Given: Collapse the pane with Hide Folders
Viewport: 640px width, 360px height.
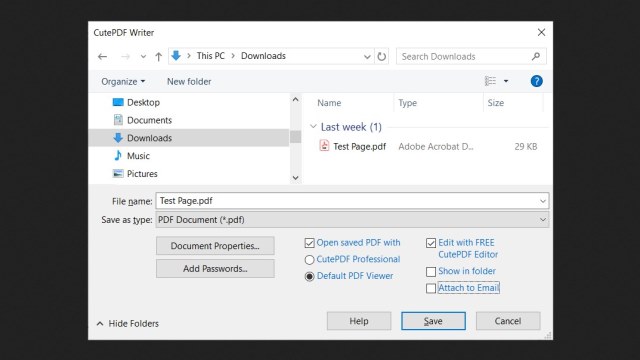Looking at the screenshot, I should click(x=127, y=324).
